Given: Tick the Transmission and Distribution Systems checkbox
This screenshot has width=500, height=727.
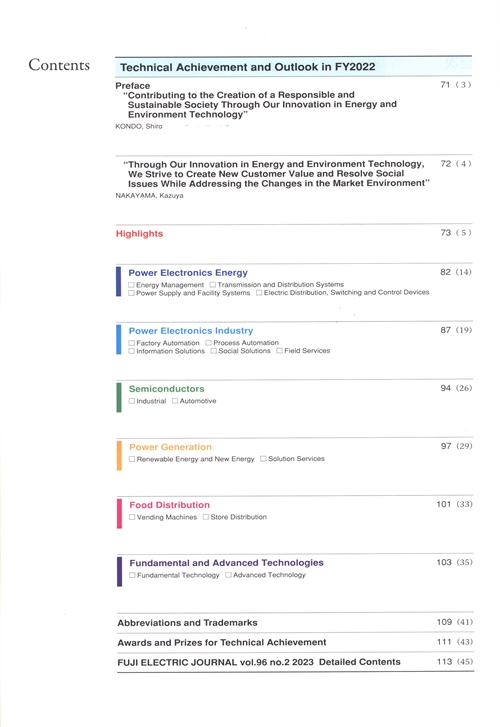Looking at the screenshot, I should pyautogui.click(x=212, y=284).
